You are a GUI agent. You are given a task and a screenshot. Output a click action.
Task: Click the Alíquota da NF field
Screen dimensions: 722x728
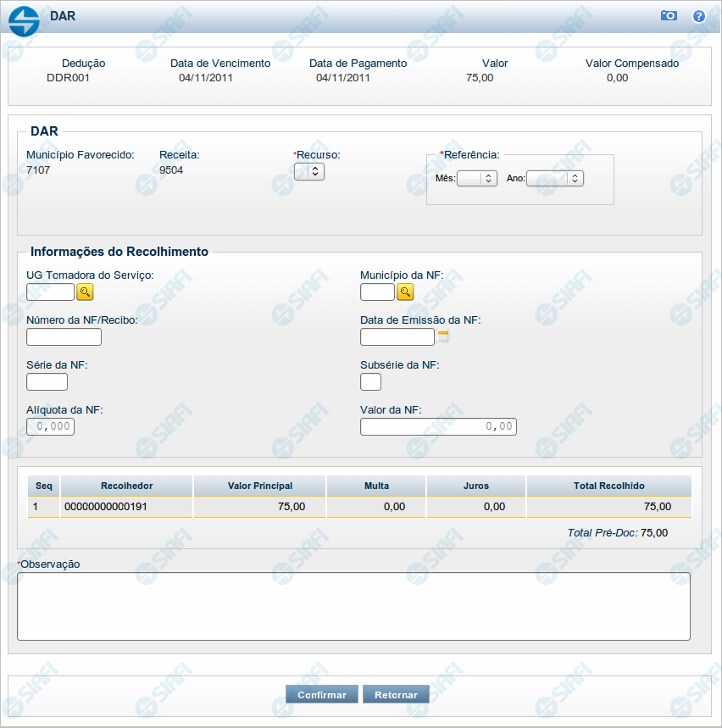click(x=50, y=426)
